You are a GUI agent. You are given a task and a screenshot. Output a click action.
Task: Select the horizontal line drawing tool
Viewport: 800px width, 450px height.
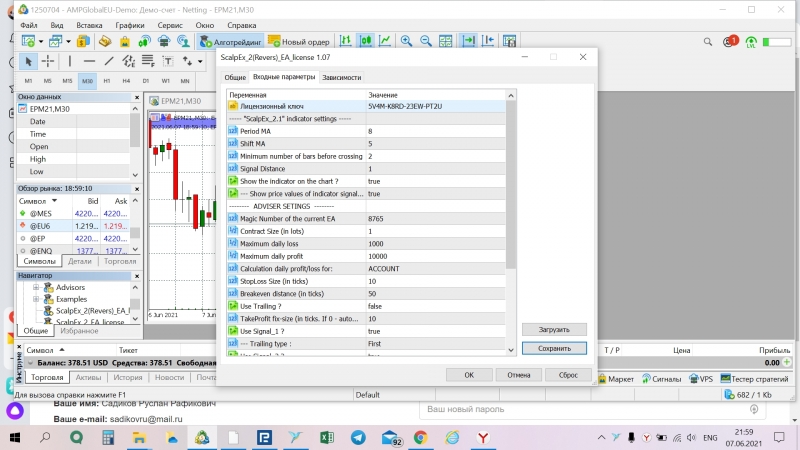89,62
